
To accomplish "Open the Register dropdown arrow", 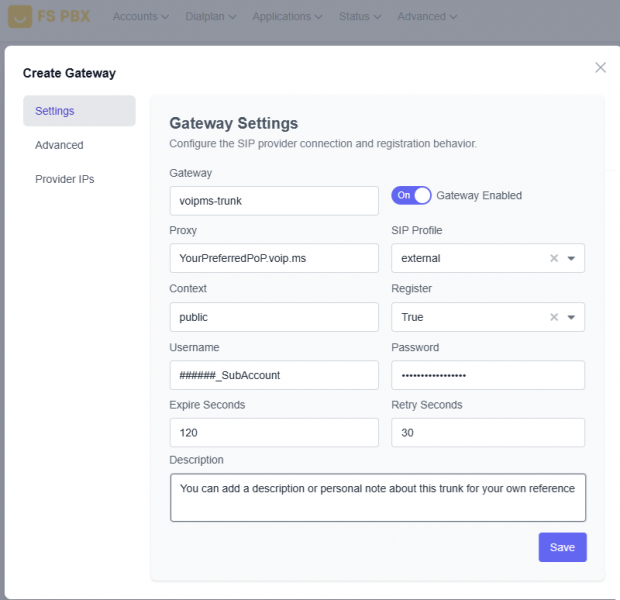I will click(x=571, y=317).
